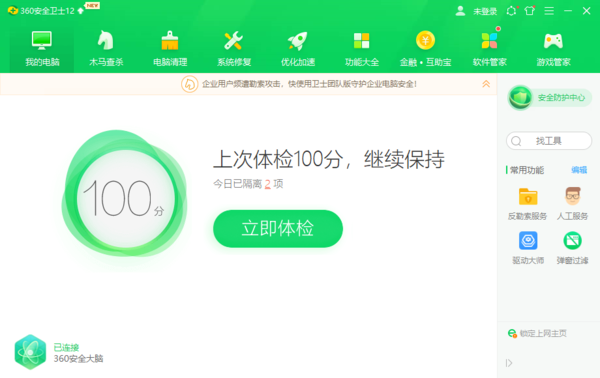Screen dimensions: 600x378
Task: Open the 木马查杀 Trojan scan tab
Action: click(x=106, y=49)
